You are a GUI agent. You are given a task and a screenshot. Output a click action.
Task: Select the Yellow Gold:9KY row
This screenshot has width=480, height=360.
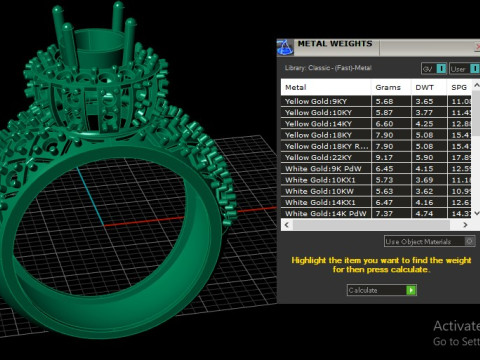click(376, 101)
